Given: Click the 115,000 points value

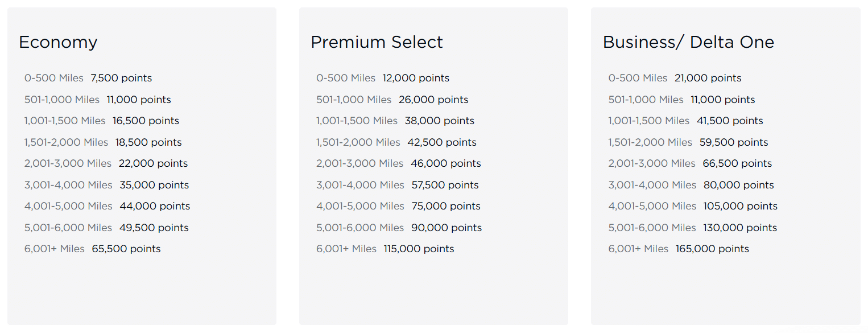Looking at the screenshot, I should (x=419, y=249).
